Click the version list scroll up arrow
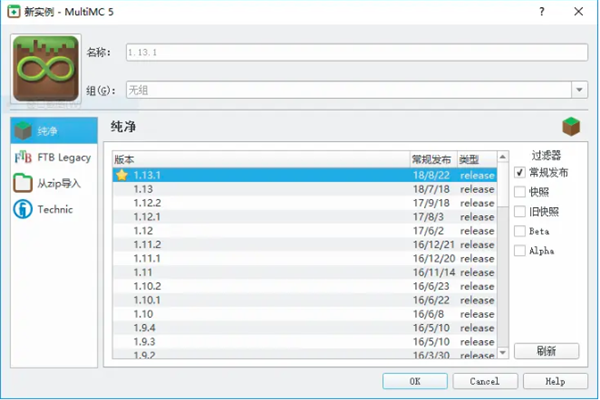The image size is (600, 400). coord(503,157)
